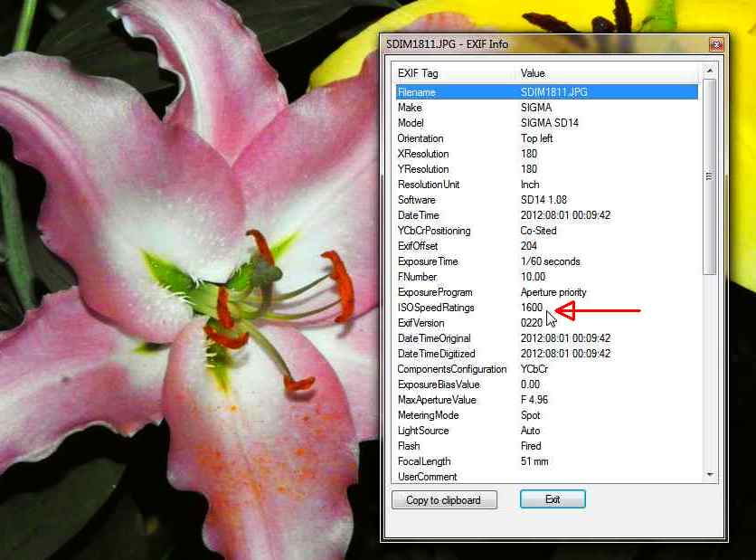Select the DateTimeOriginal row
756x560 pixels.
547,338
